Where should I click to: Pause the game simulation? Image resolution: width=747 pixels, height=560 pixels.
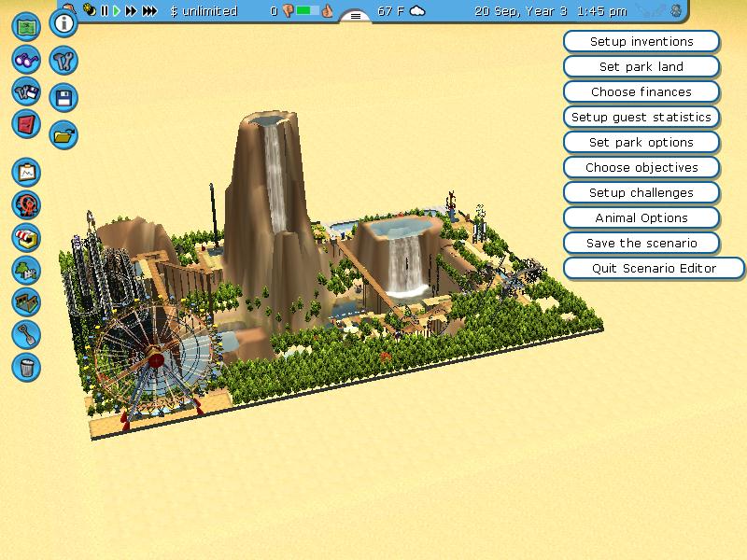105,11
